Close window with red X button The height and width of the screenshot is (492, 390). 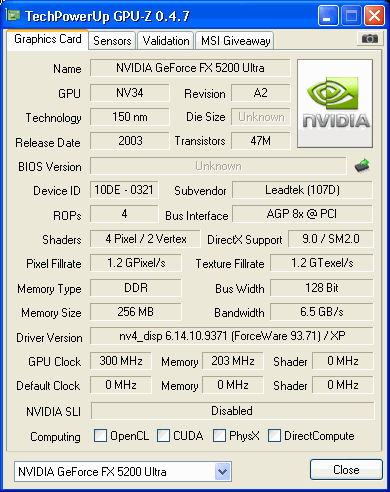click(374, 16)
